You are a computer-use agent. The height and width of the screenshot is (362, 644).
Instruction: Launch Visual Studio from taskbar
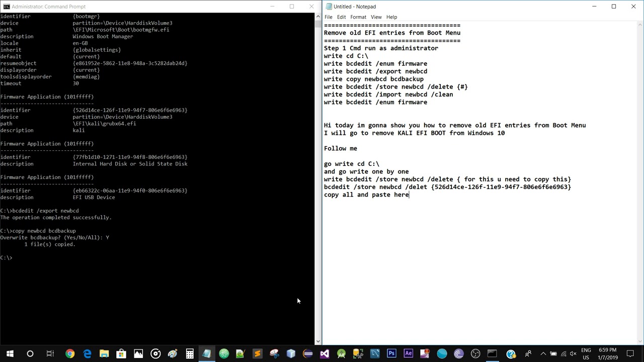(325, 354)
